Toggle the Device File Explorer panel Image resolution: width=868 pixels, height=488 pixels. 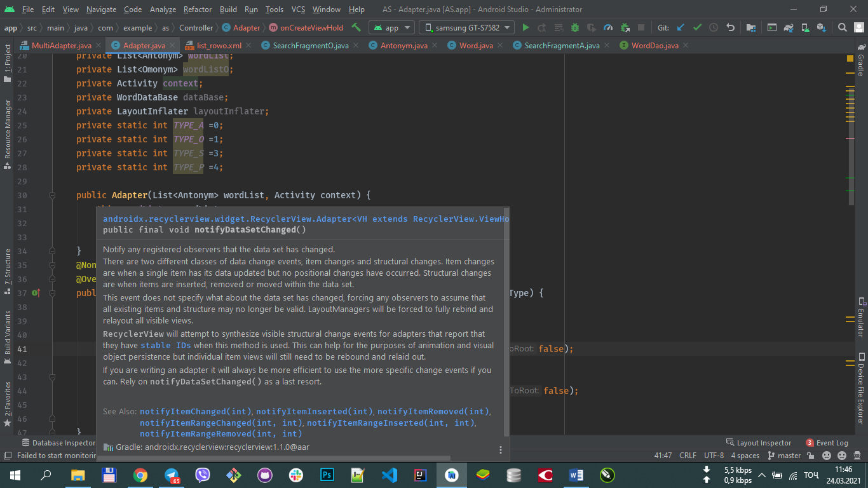(861, 388)
